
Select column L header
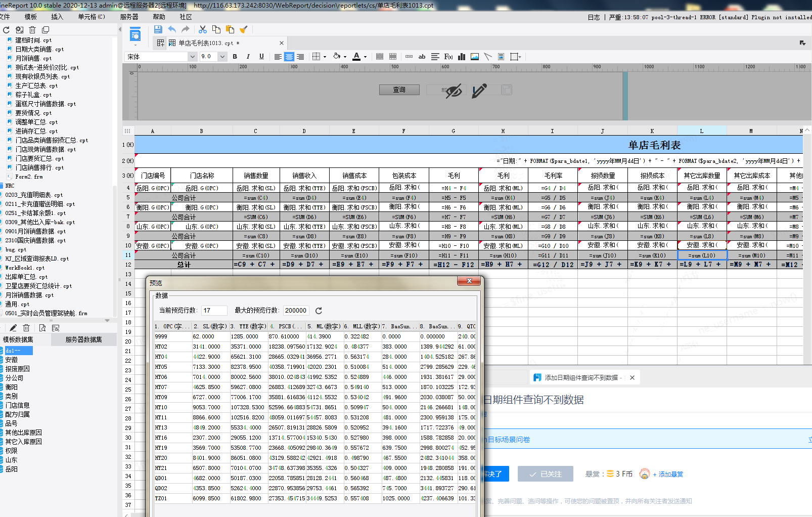tap(702, 131)
